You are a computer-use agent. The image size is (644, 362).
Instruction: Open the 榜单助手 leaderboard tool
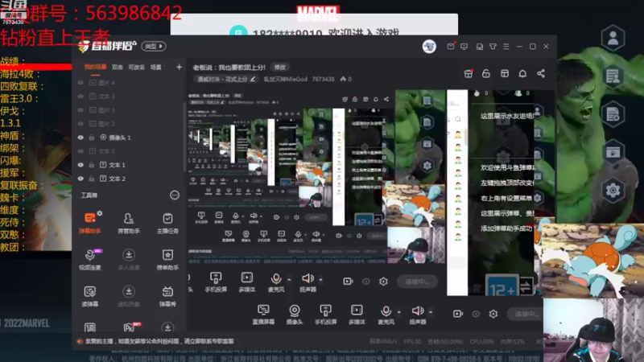coord(167,259)
